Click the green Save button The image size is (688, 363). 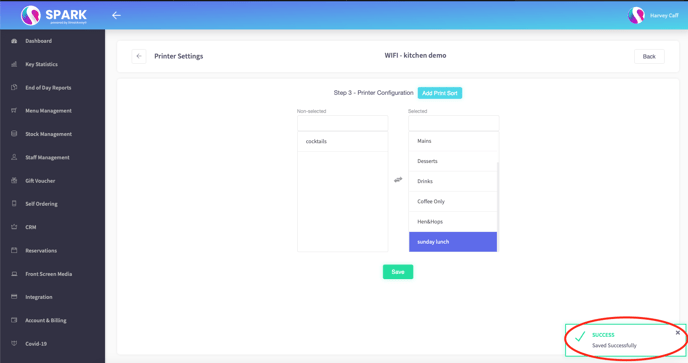398,272
